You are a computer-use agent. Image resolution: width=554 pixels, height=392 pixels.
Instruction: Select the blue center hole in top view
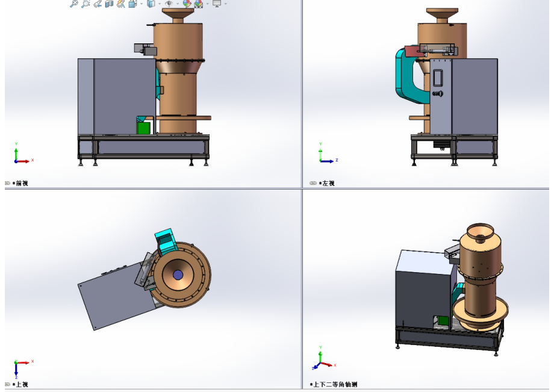pyautogui.click(x=178, y=275)
